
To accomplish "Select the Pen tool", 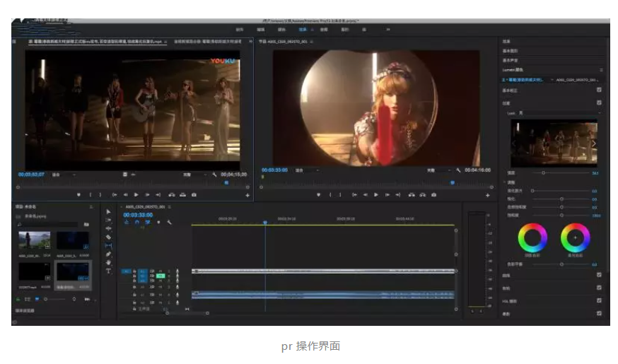I will (108, 254).
